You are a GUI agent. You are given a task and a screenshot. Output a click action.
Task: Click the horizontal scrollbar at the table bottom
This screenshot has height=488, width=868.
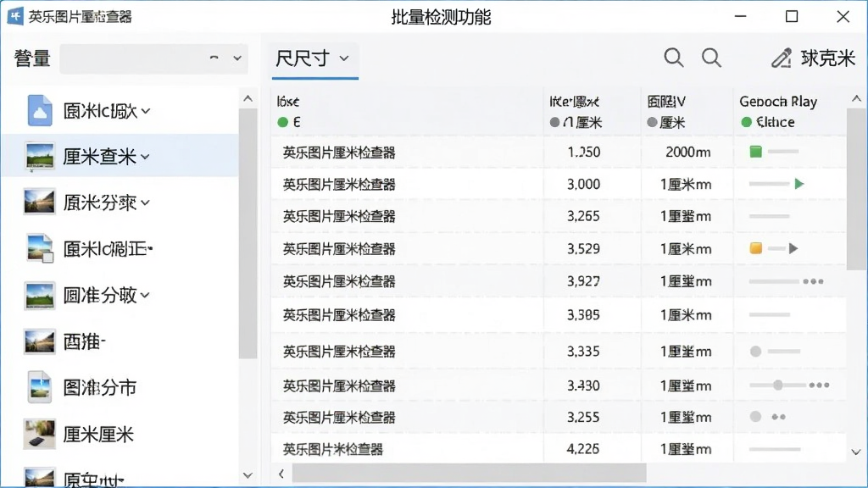point(469,474)
